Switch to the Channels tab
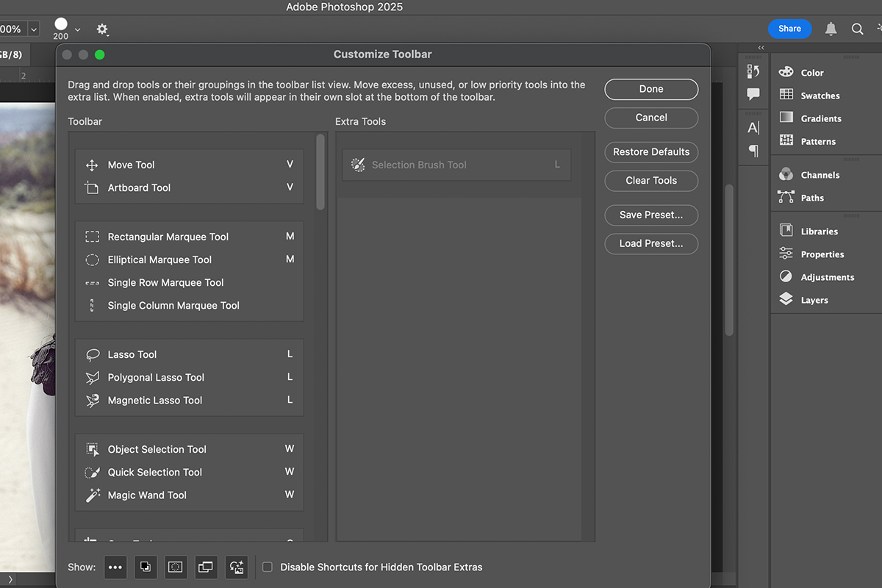Image resolution: width=882 pixels, height=588 pixels. coord(818,174)
